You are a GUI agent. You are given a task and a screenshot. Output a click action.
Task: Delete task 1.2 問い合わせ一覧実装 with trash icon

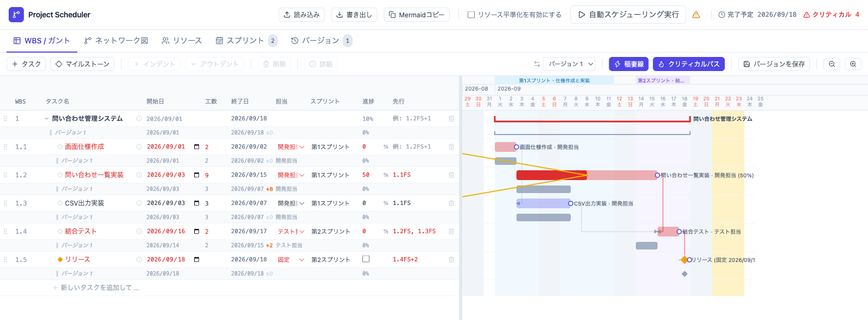451,175
